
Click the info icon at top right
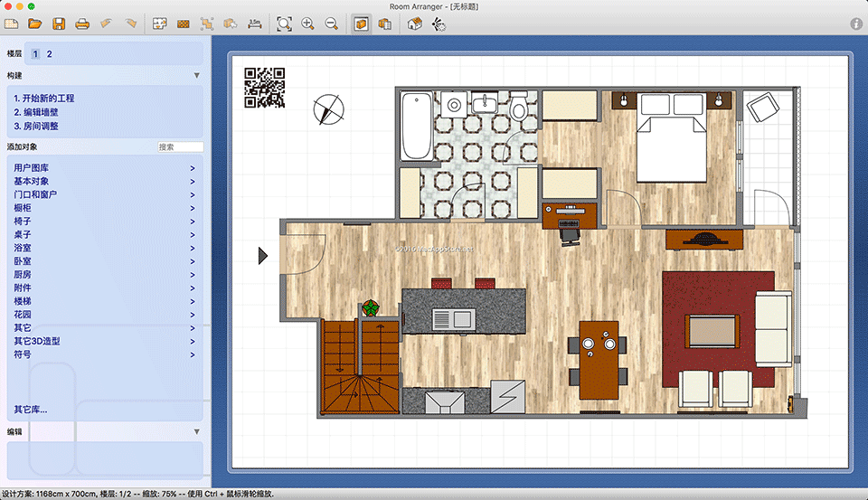[855, 24]
